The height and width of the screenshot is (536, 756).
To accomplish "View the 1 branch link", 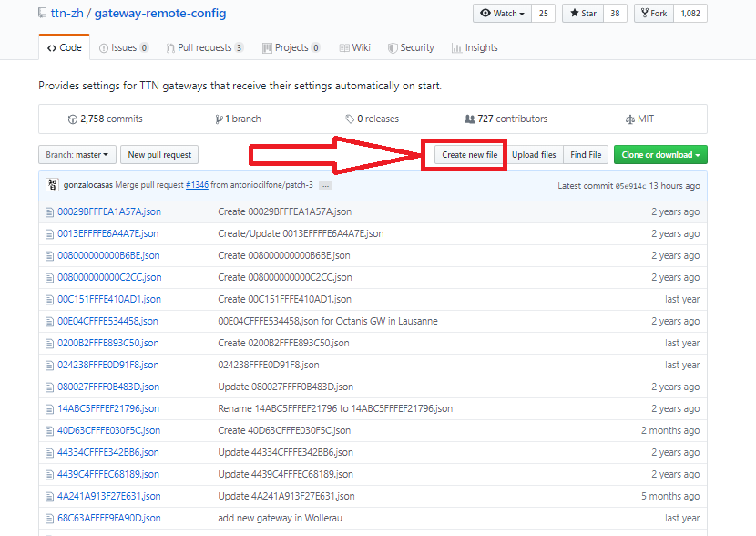I will [x=238, y=119].
